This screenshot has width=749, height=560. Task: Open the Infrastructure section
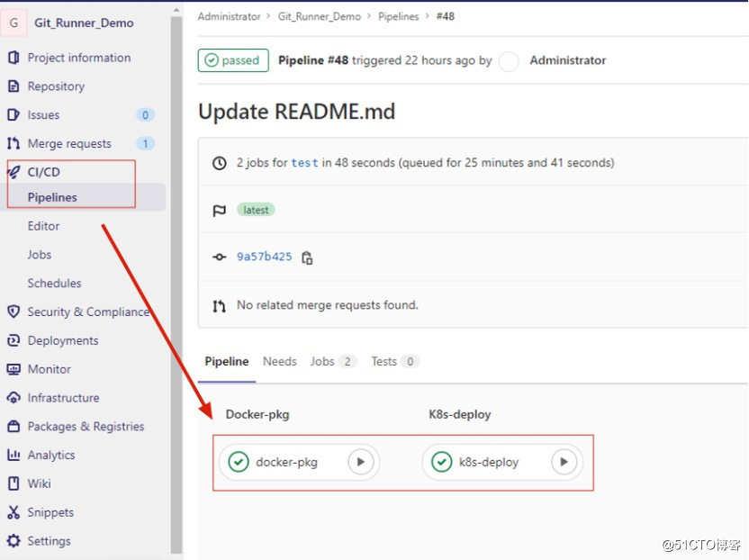pos(64,398)
